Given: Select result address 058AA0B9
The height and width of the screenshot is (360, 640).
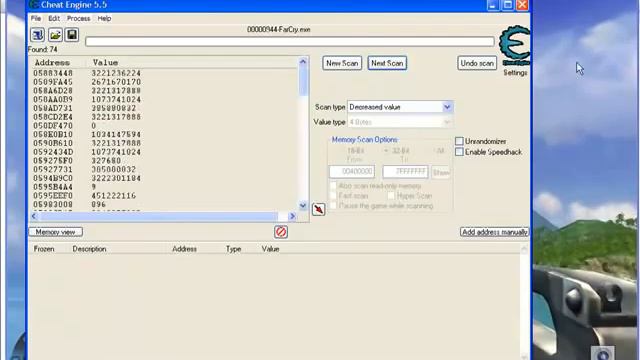Looking at the screenshot, I should coord(53,100).
